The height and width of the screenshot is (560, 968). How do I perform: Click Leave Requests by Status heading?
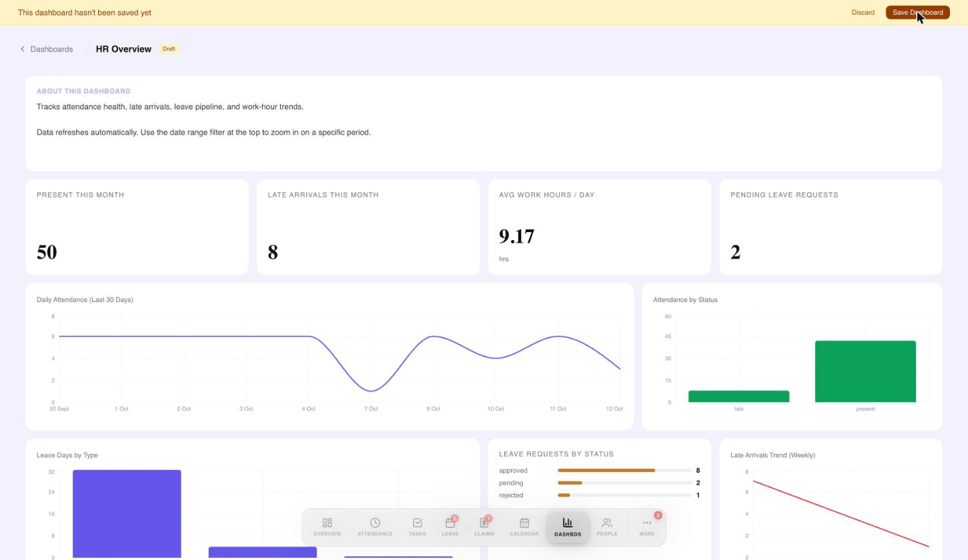tap(556, 454)
